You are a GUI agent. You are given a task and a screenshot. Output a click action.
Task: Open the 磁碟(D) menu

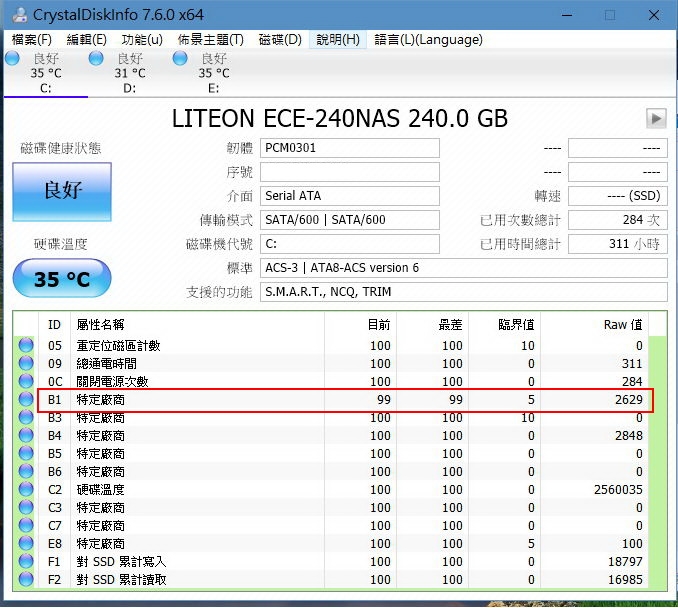point(280,40)
